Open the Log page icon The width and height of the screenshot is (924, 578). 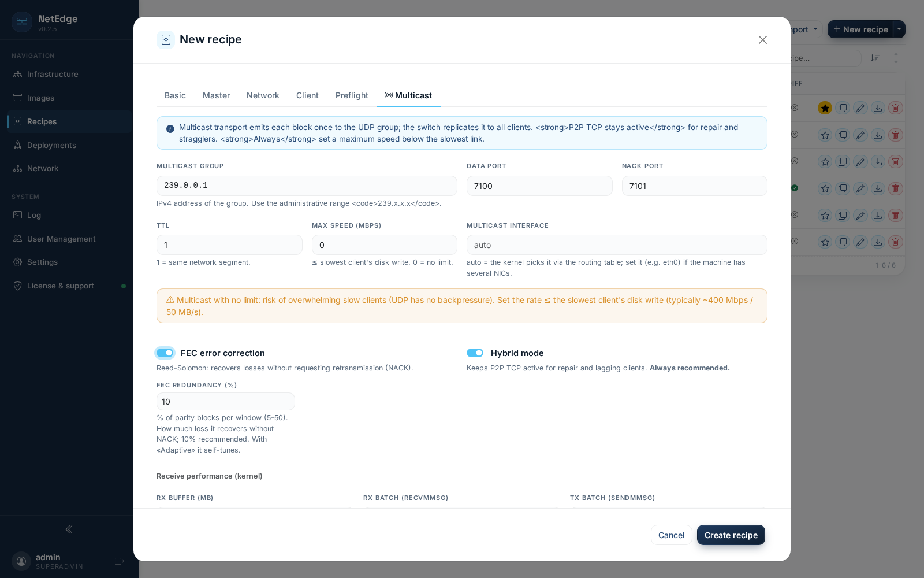coord(18,215)
